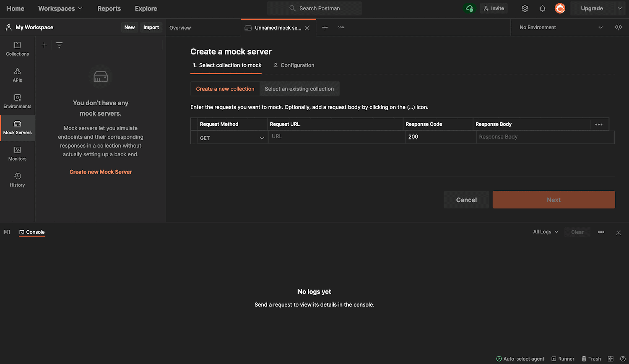Open Postman settings via the gear icon
The width and height of the screenshot is (629, 364).
(x=525, y=8)
